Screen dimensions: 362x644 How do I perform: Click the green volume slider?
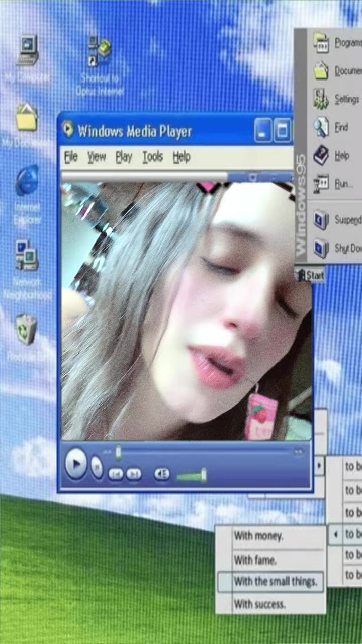pyautogui.click(x=192, y=475)
